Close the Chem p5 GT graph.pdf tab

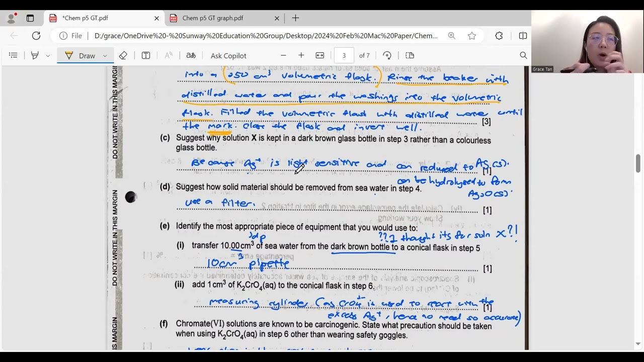click(x=277, y=18)
